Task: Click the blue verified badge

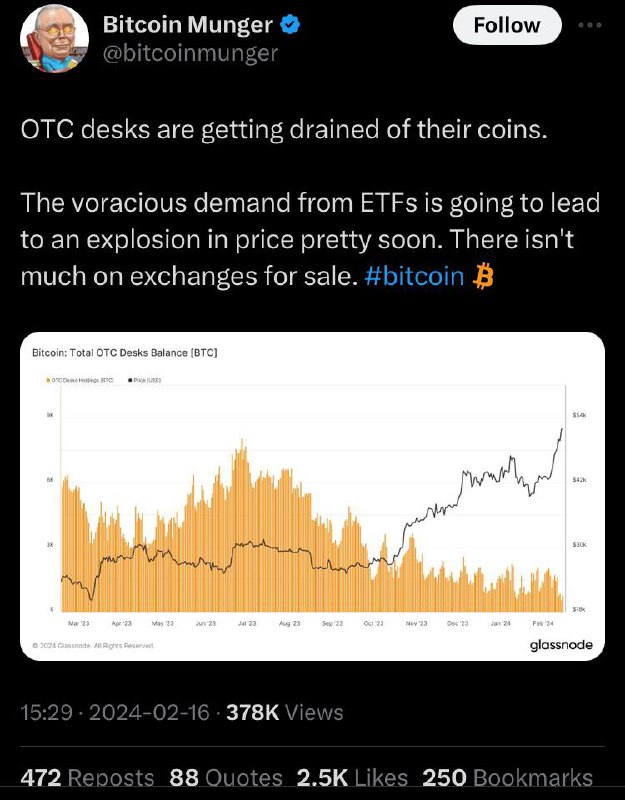Action: pyautogui.click(x=290, y=24)
